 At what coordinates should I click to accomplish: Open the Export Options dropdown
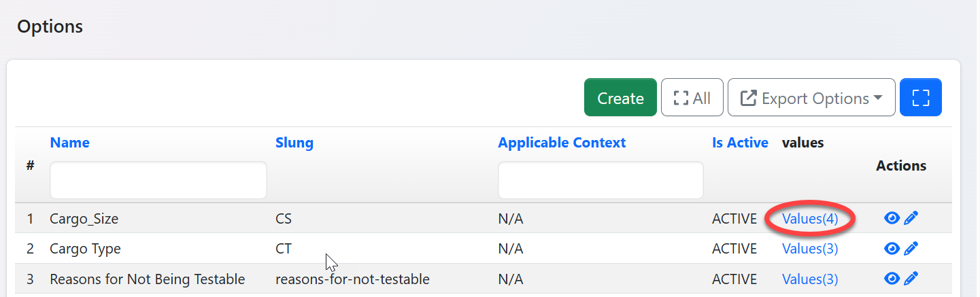(811, 98)
